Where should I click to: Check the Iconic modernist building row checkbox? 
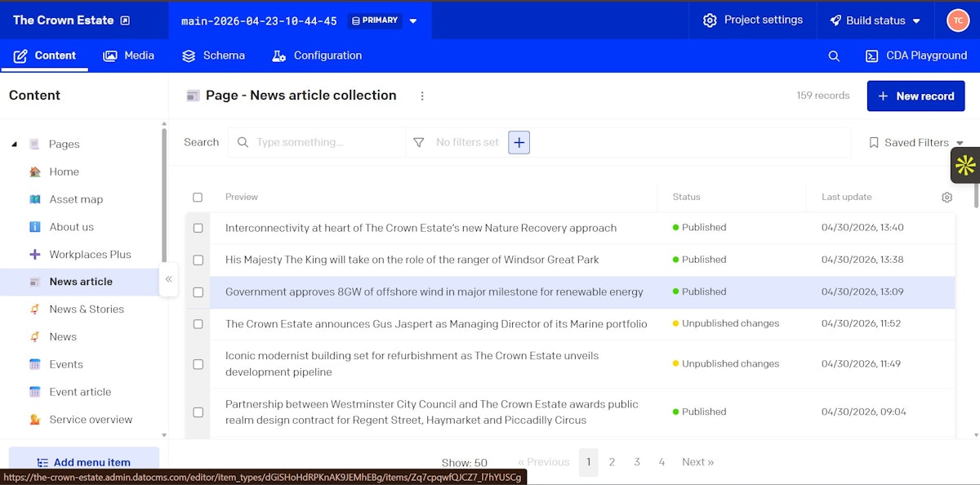198,364
